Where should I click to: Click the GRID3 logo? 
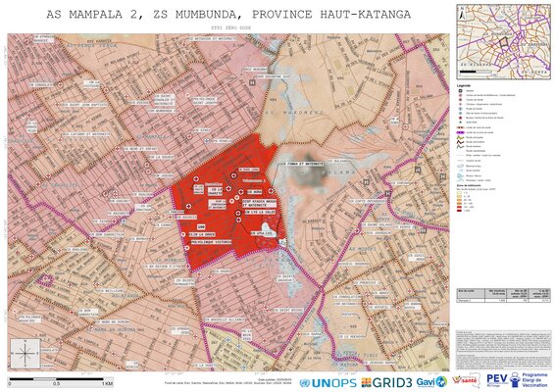[386, 383]
